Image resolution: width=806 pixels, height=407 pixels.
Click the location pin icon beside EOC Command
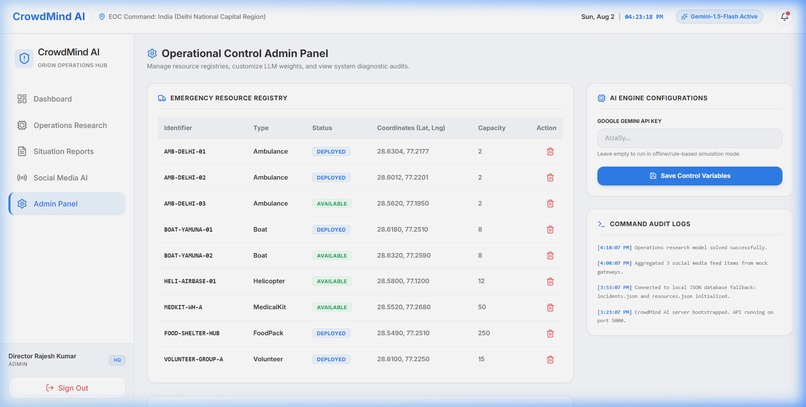102,17
